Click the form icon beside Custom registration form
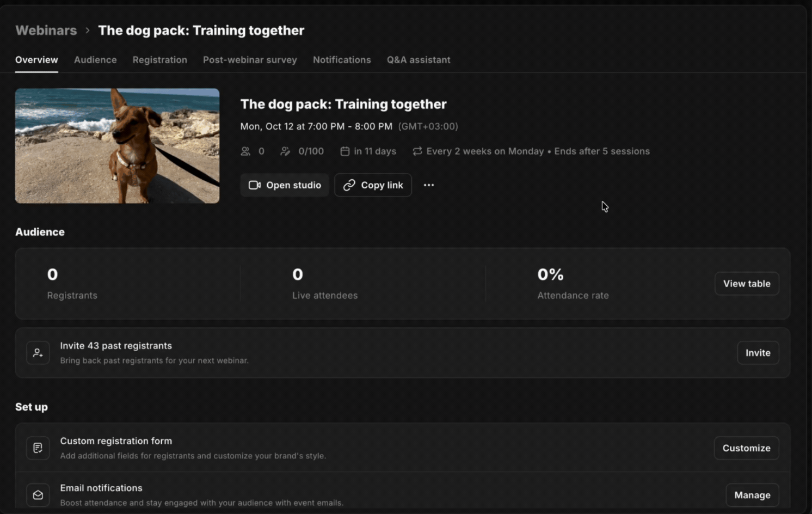The width and height of the screenshot is (812, 514). pyautogui.click(x=38, y=448)
